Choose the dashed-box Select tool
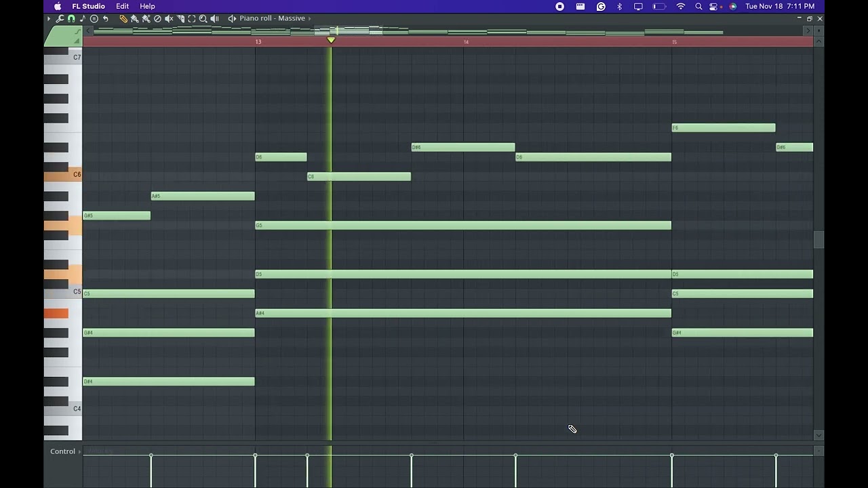Viewport: 868px width, 488px height. [192, 18]
